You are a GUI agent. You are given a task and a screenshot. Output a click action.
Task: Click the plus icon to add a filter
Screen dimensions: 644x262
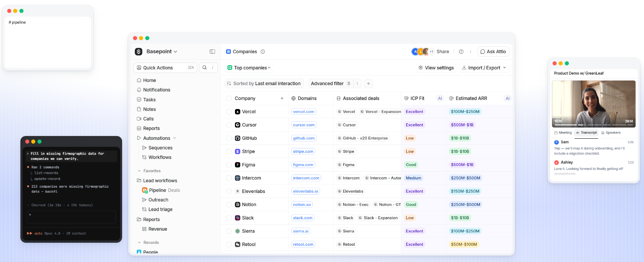368,83
